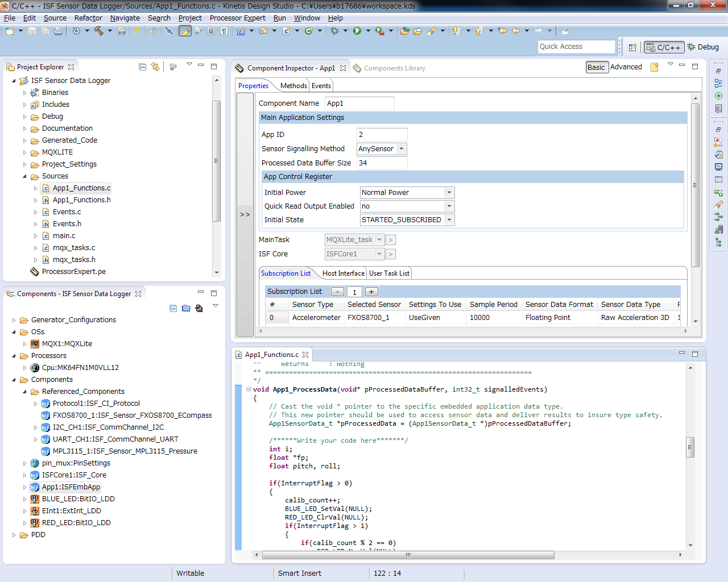Expand the PDD folder node
This screenshot has height=582, width=728.
click(14, 535)
